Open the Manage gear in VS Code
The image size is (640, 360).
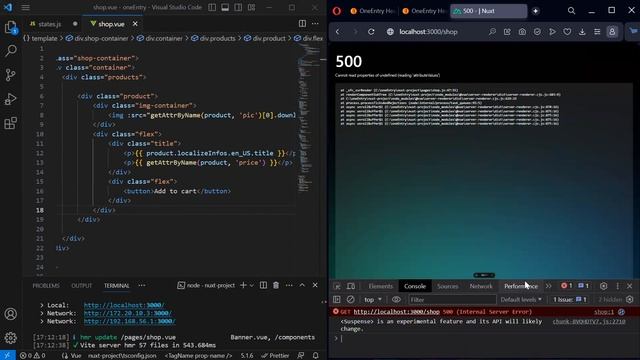click(11, 338)
